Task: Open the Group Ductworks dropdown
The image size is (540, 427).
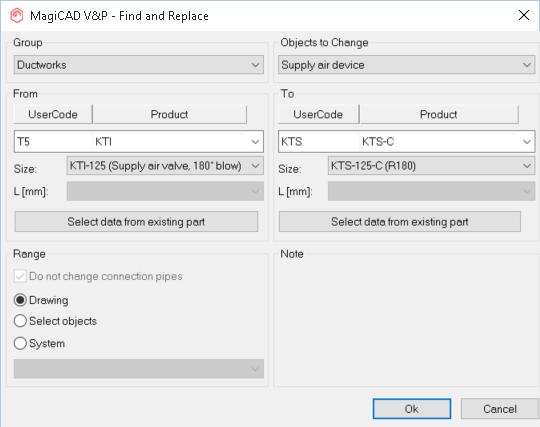Action: point(139,65)
